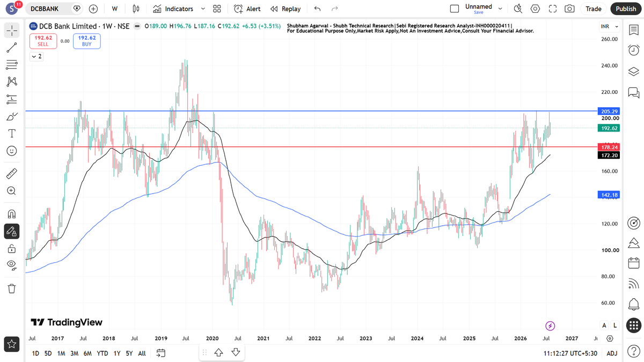Toggle magnet mode for drawings
This screenshot has width=644, height=362.
[x=11, y=214]
